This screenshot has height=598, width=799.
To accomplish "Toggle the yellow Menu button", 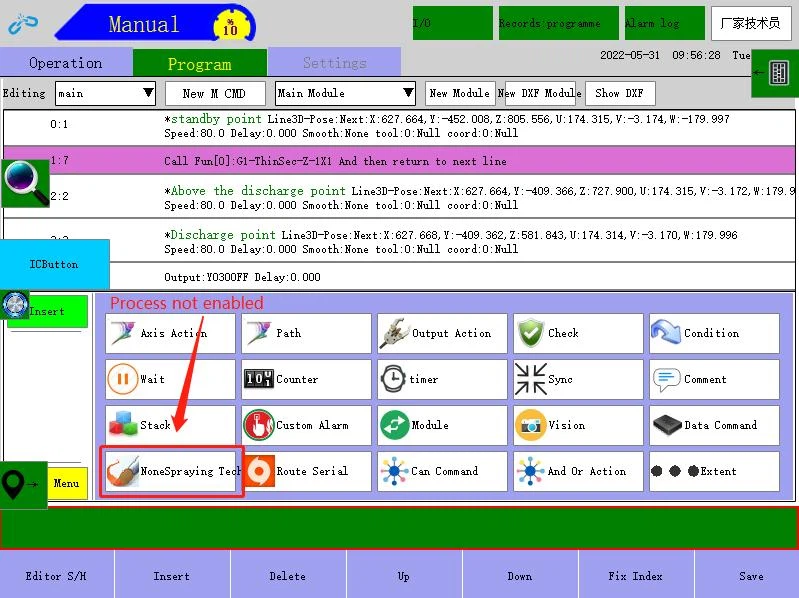I will 67,484.
